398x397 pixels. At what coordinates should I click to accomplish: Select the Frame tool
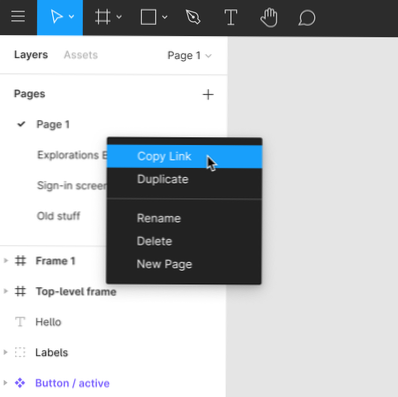tap(103, 17)
